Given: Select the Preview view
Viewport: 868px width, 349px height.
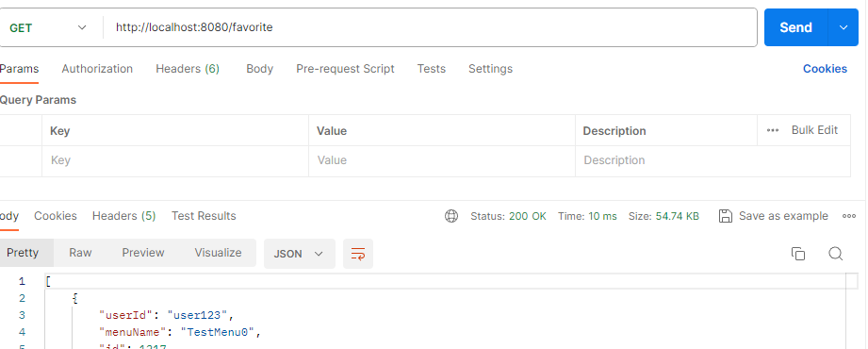Looking at the screenshot, I should point(143,253).
